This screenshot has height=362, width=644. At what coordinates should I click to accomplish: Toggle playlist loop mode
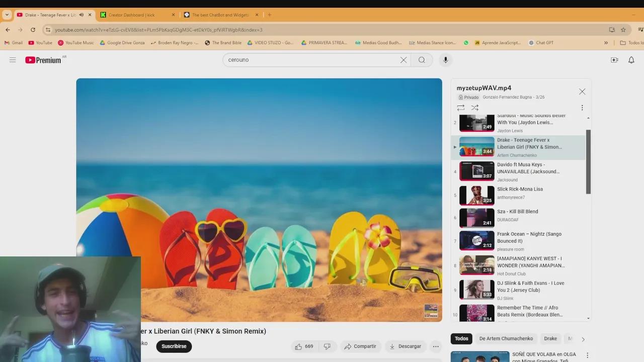[x=460, y=108]
